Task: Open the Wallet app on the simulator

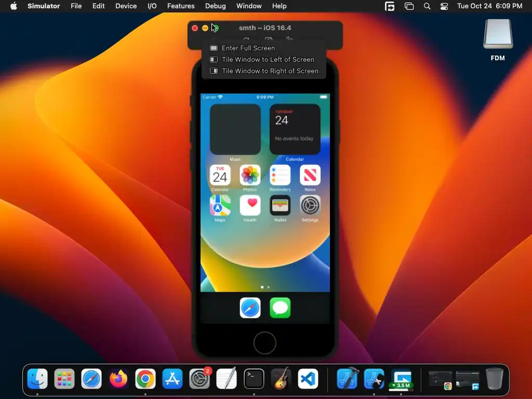Action: coord(280,206)
